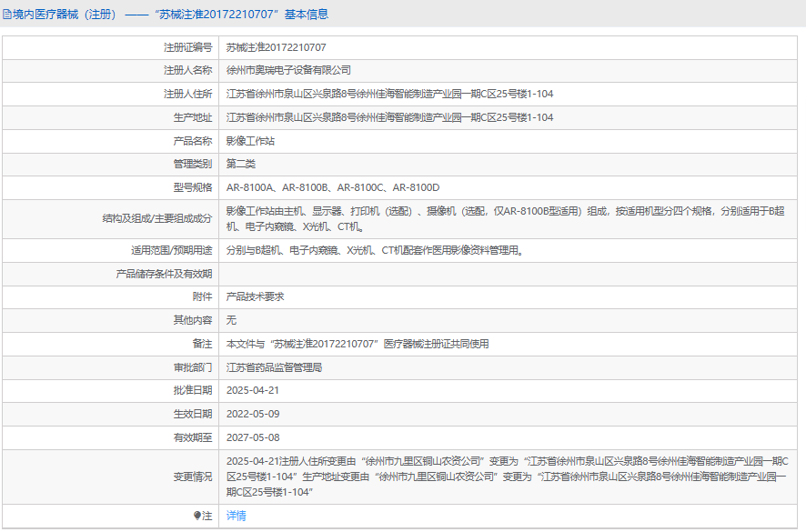Click the model list AR-8100A、AR-8100B value
This screenshot has width=806, height=532.
click(333, 188)
